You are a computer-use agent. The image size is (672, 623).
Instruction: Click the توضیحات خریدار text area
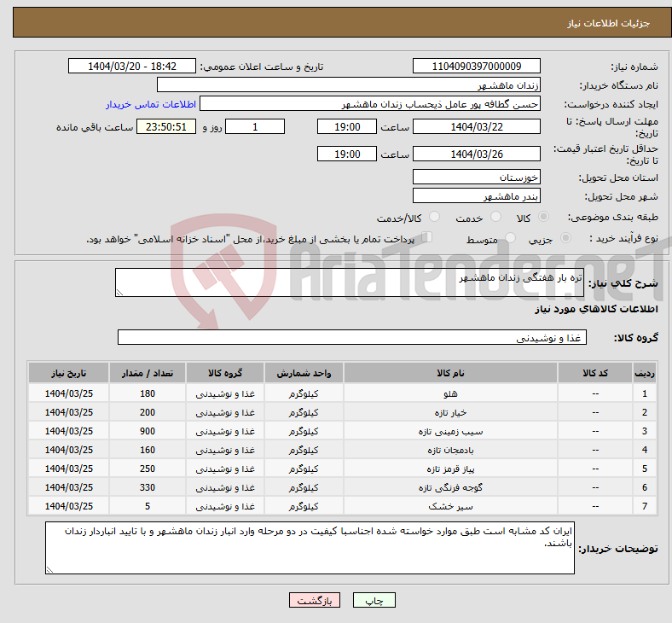(x=310, y=548)
